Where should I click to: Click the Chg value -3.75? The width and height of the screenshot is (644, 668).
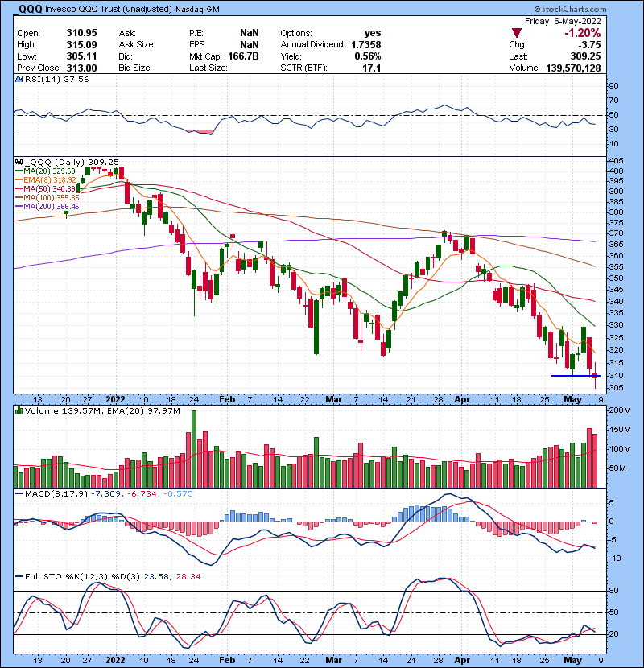point(589,45)
